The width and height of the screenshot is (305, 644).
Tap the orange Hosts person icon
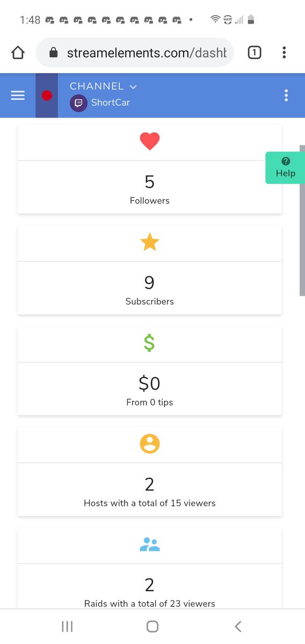tap(150, 444)
